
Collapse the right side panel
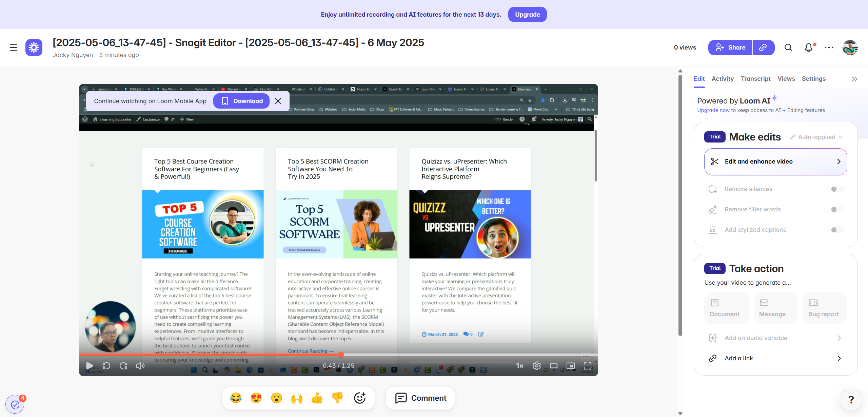pyautogui.click(x=854, y=79)
